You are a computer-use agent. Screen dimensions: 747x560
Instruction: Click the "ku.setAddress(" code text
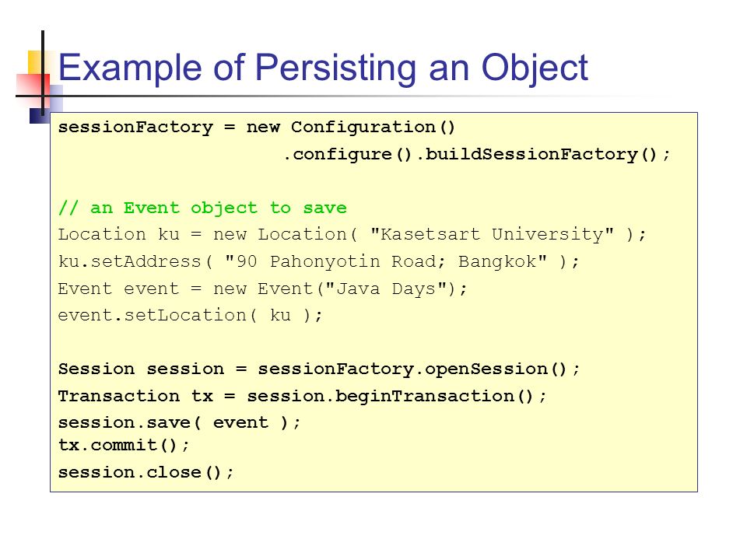pyautogui.click(x=135, y=261)
